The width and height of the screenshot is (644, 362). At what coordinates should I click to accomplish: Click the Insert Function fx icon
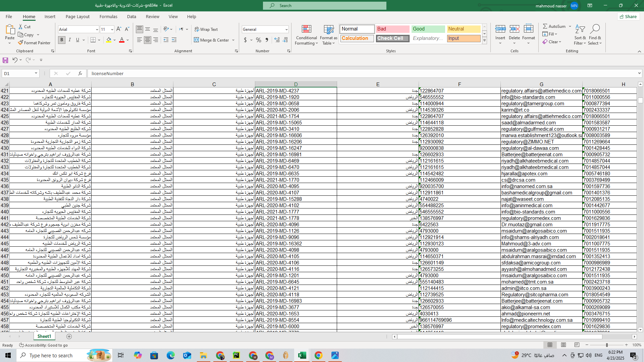pos(80,73)
